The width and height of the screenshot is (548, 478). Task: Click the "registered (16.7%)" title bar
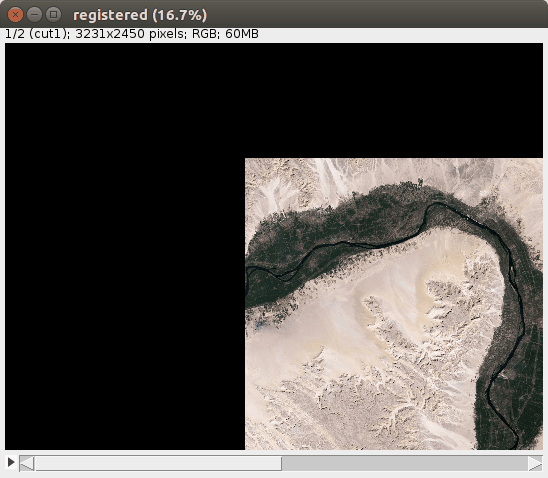pyautogui.click(x=140, y=15)
